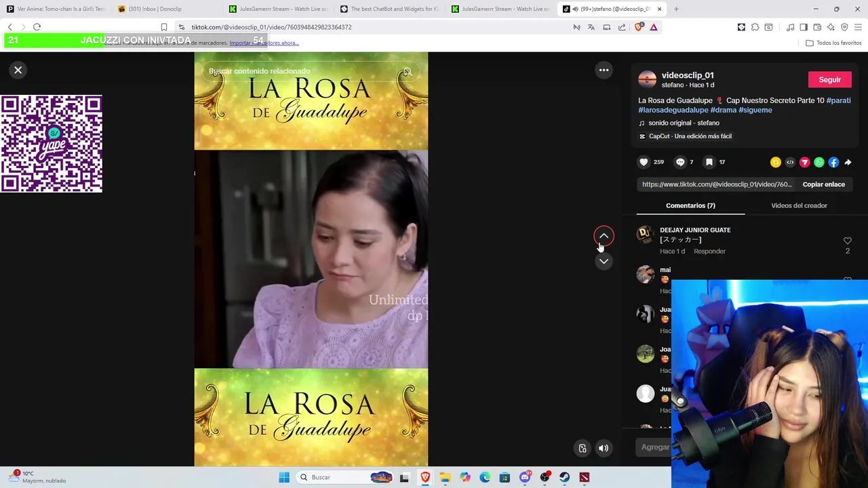Screen dimensions: 868x488
Task: Like the video with heart icon
Action: click(x=644, y=162)
